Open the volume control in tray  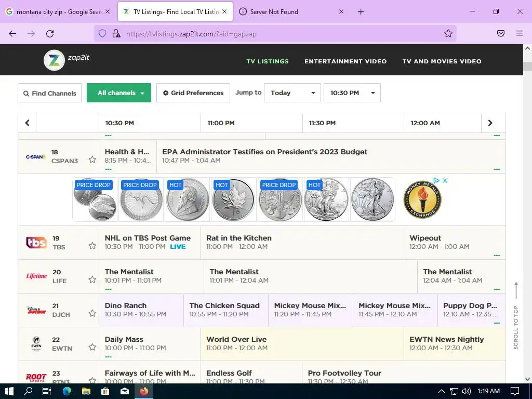tap(467, 391)
